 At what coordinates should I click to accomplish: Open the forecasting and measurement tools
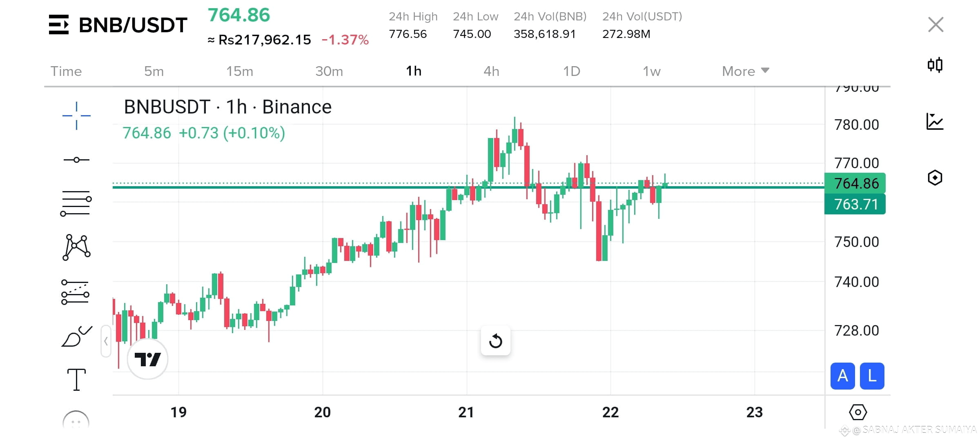point(75,292)
